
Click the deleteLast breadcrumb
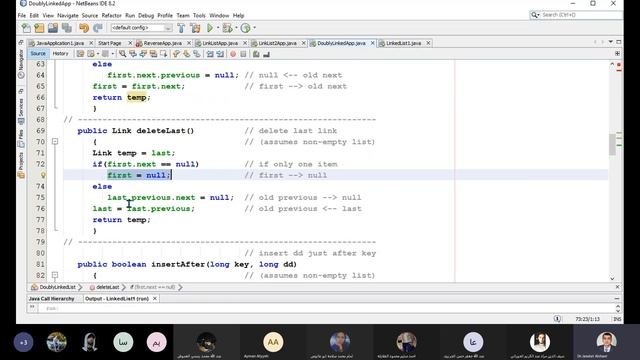coord(104,287)
